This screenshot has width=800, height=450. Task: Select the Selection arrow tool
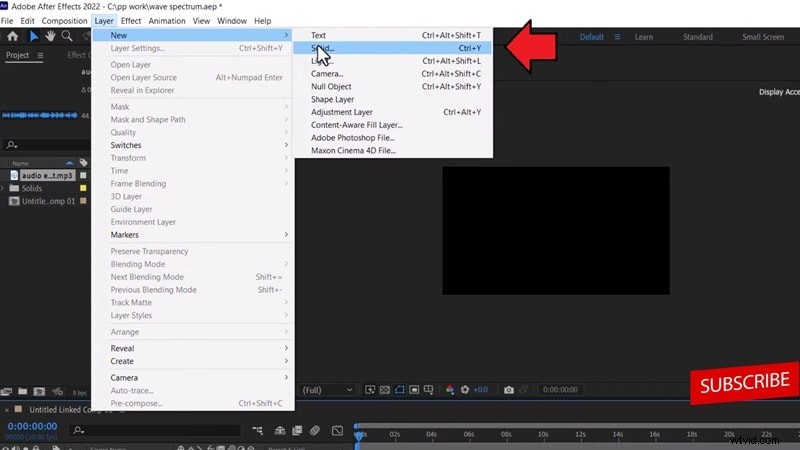(34, 36)
